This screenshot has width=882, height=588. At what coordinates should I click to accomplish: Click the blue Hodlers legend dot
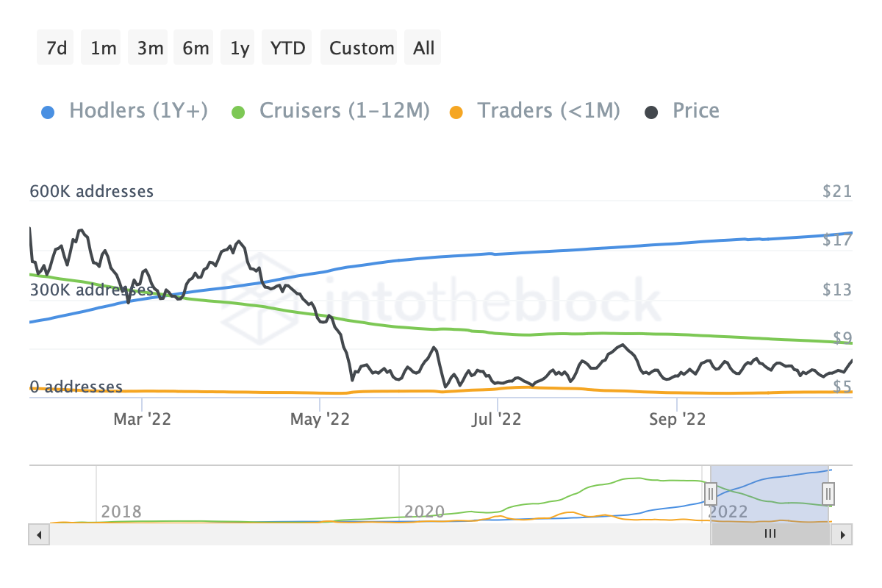click(47, 112)
